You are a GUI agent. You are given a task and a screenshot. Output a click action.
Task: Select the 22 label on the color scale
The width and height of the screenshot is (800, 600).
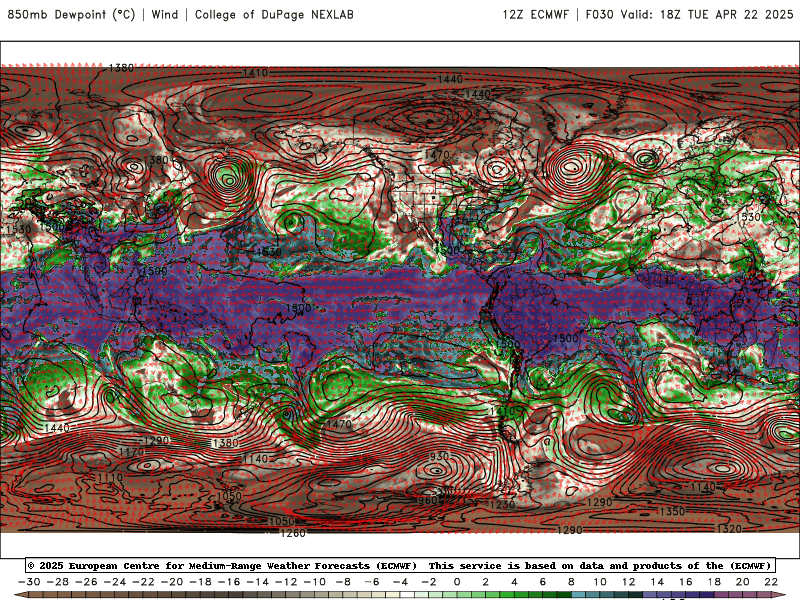pyautogui.click(x=771, y=582)
